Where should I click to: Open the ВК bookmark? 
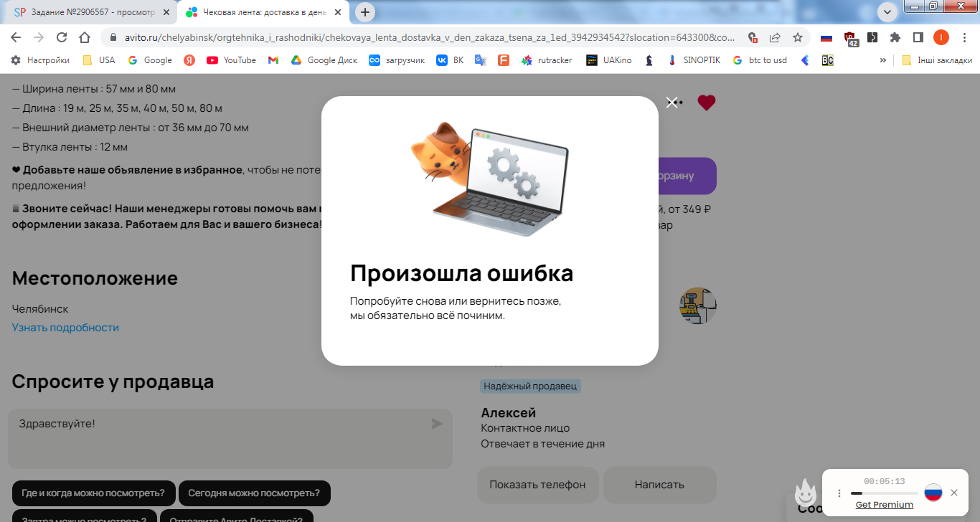(451, 60)
